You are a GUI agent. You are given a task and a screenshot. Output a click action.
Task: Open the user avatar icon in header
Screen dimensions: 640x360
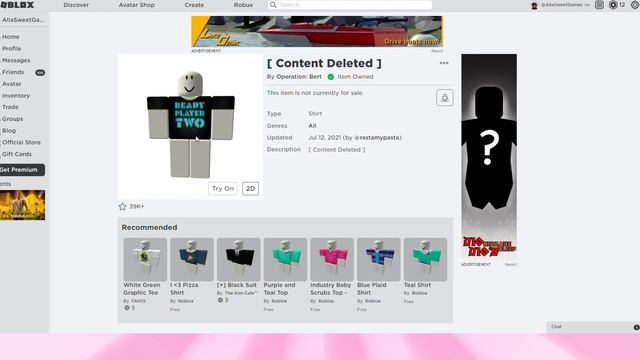(x=534, y=5)
